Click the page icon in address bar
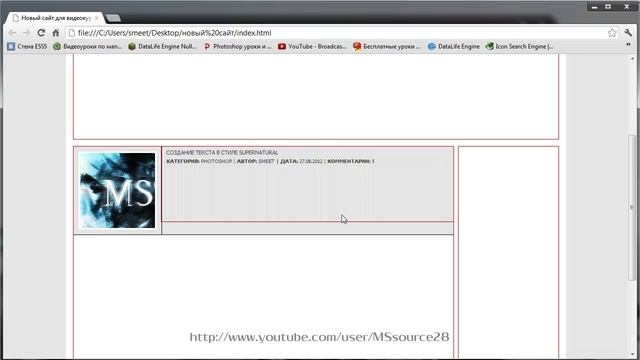 [x=72, y=33]
